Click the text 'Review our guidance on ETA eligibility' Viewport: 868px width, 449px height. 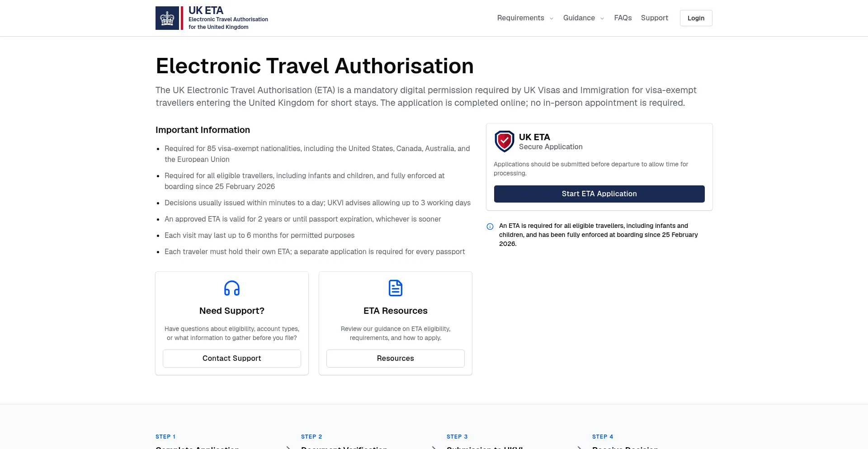click(x=396, y=333)
